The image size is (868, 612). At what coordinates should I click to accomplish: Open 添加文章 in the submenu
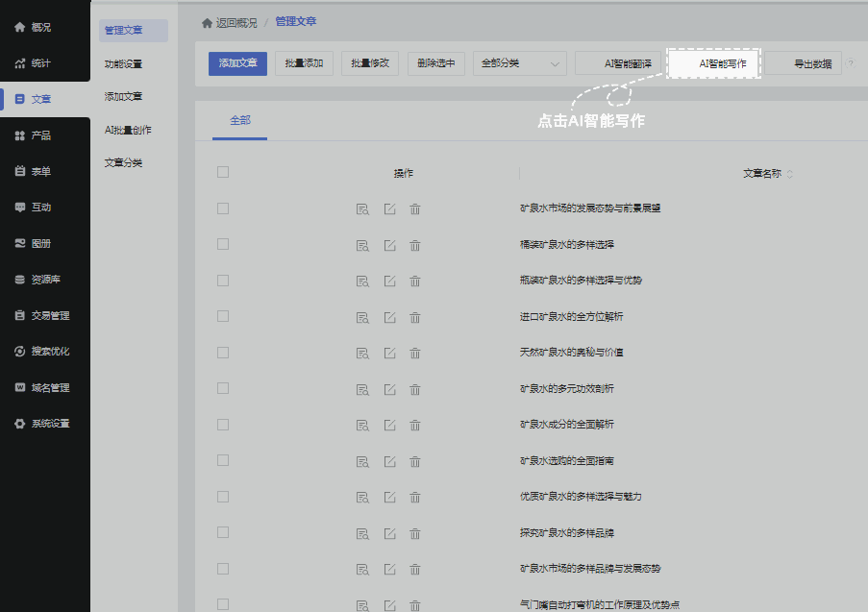[123, 97]
